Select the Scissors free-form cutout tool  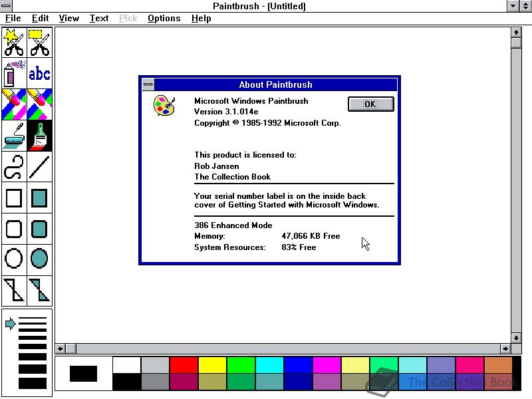pos(14,43)
